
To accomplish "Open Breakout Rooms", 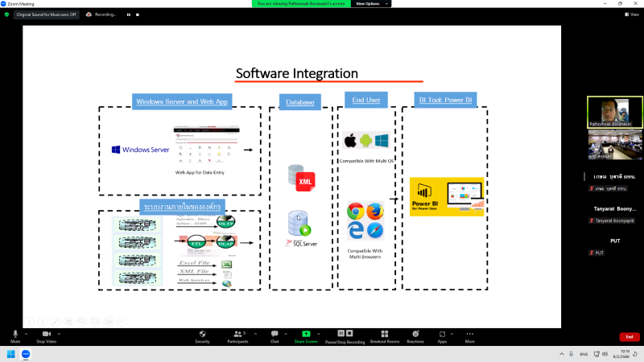I will click(x=384, y=335).
